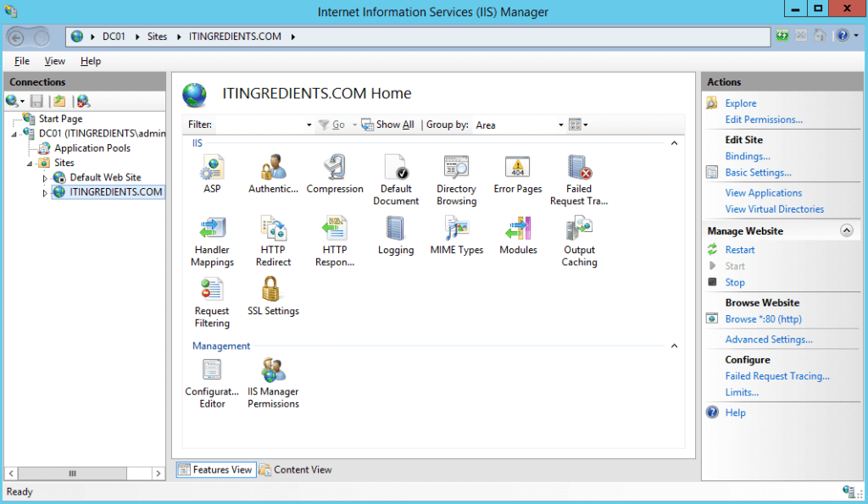Click the Forward navigation arrow button
This screenshot has height=504, width=868.
coord(41,37)
